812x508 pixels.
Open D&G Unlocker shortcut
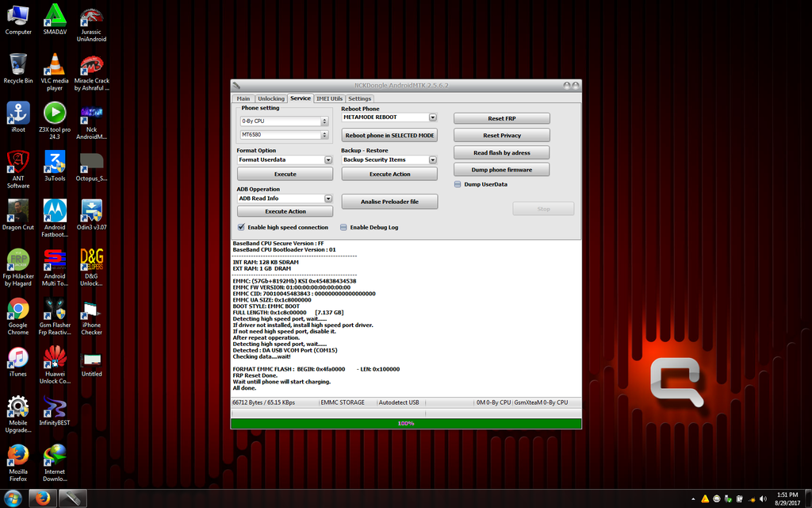[x=92, y=267]
